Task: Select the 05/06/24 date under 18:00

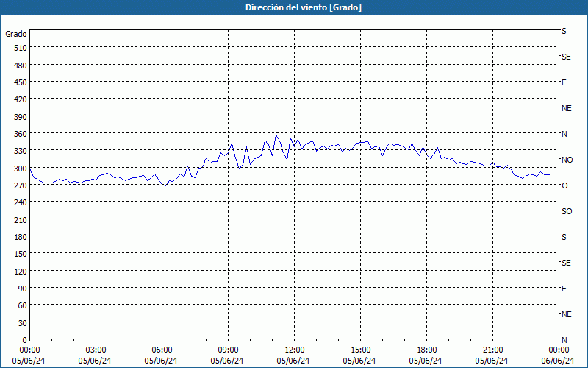Action: click(426, 361)
